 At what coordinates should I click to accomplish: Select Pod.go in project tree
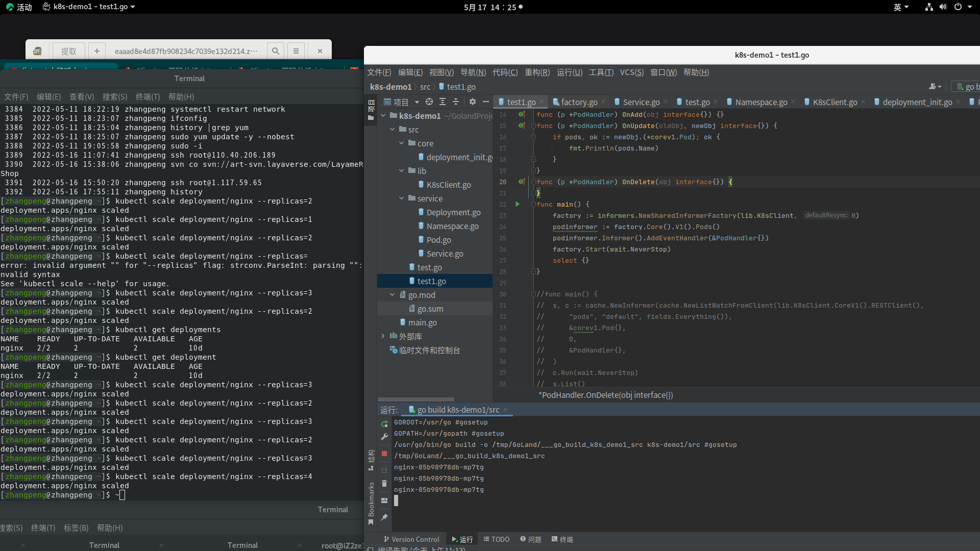coord(439,240)
